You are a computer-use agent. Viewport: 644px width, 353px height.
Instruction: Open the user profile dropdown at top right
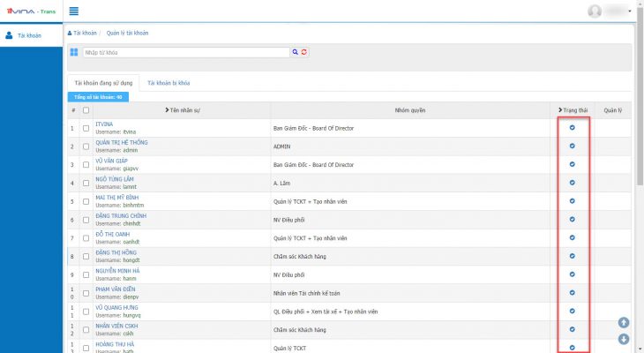623,11
